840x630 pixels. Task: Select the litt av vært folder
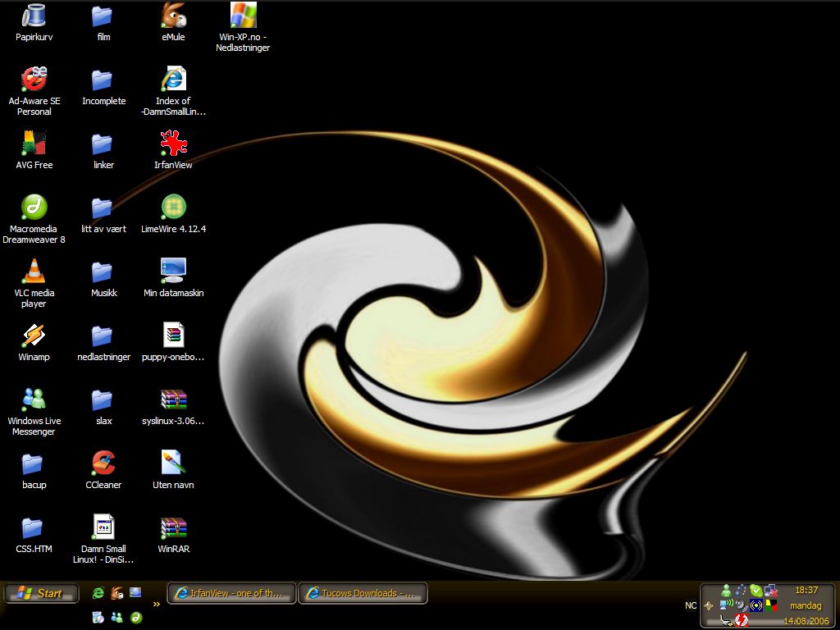click(103, 214)
